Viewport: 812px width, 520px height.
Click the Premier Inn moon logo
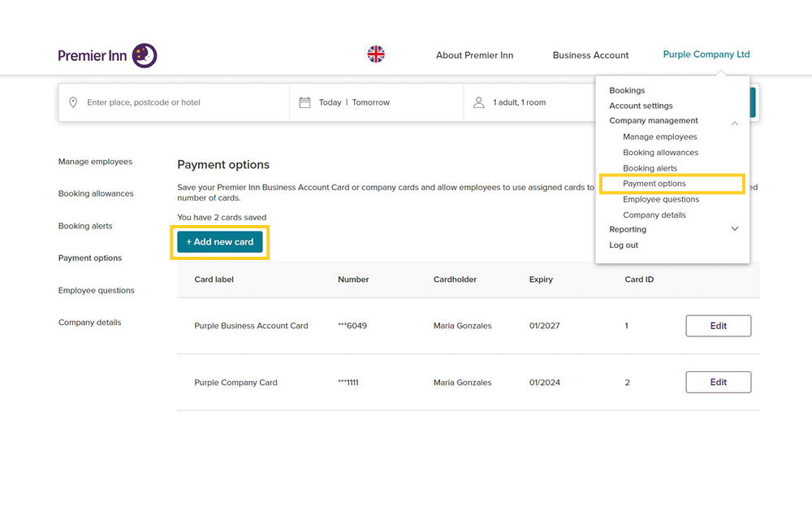[145, 55]
